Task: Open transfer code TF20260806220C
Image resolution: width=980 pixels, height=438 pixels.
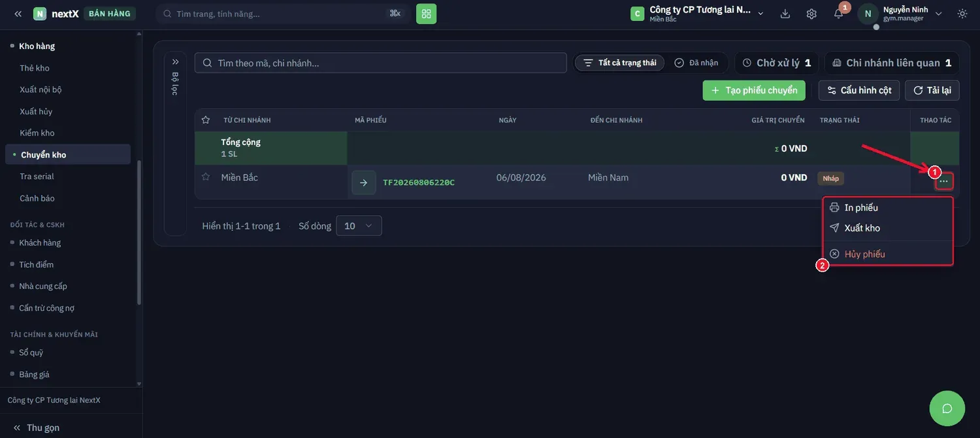Action: point(419,182)
